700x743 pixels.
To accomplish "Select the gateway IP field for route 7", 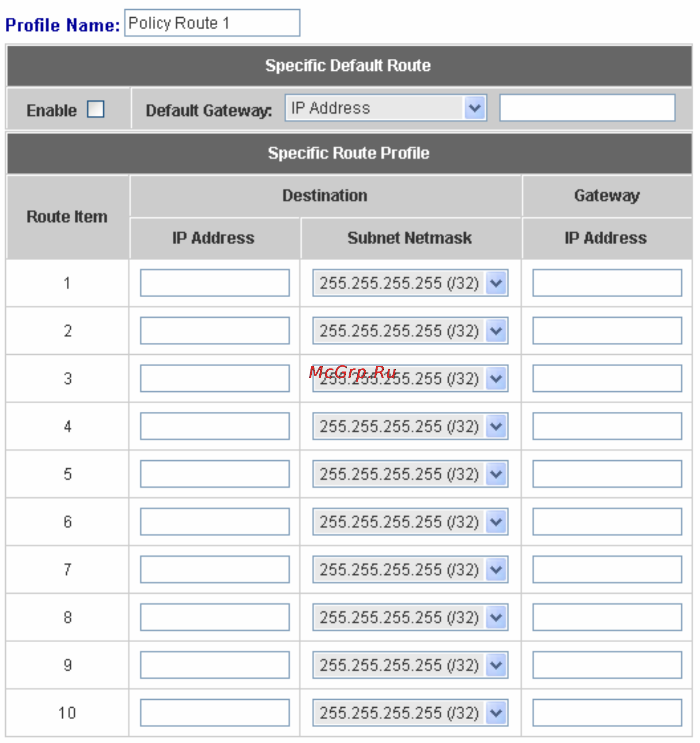I will [607, 569].
